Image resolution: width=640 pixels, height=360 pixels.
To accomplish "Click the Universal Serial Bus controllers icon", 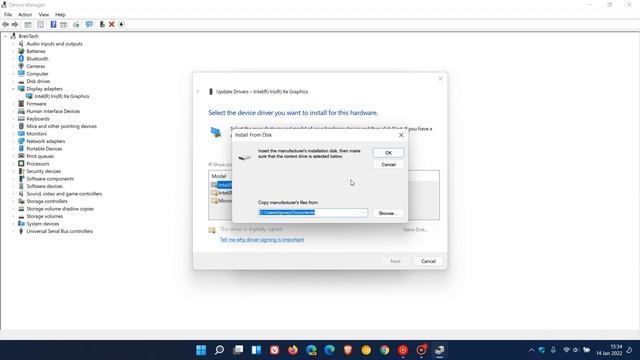I will point(21,231).
